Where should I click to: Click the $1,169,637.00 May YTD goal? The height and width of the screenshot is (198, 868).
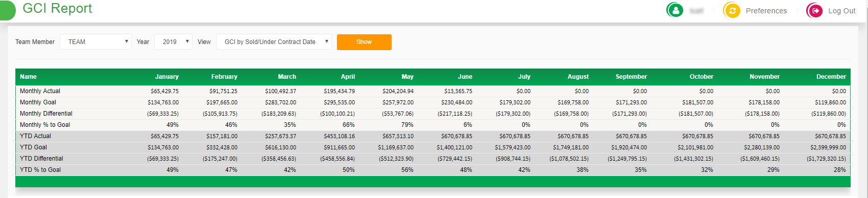(x=396, y=147)
